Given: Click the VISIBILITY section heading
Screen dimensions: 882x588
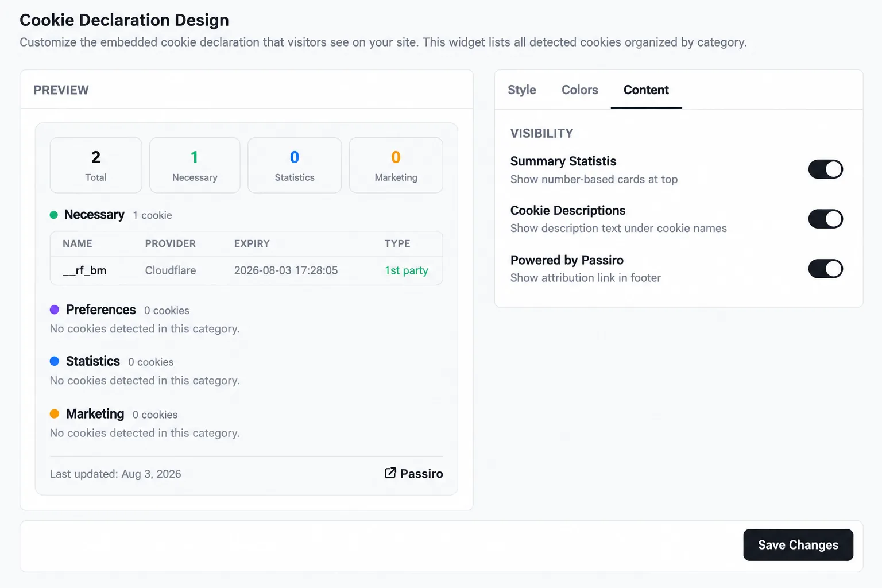Looking at the screenshot, I should click(x=542, y=133).
